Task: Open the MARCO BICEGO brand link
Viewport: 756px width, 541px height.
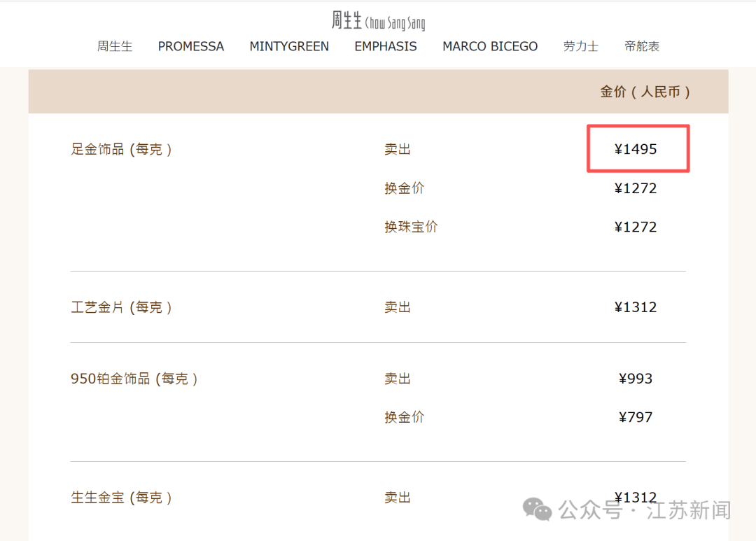Action: (x=490, y=47)
